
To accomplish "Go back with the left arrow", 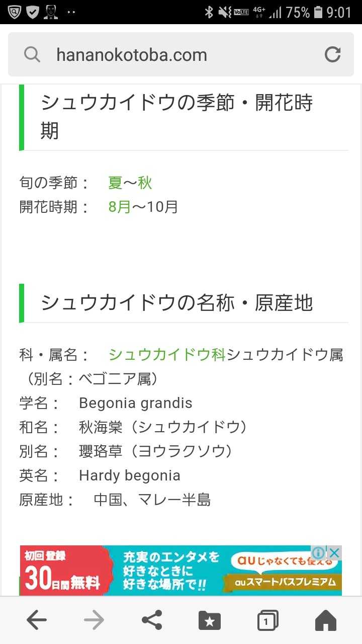I will coord(36,620).
